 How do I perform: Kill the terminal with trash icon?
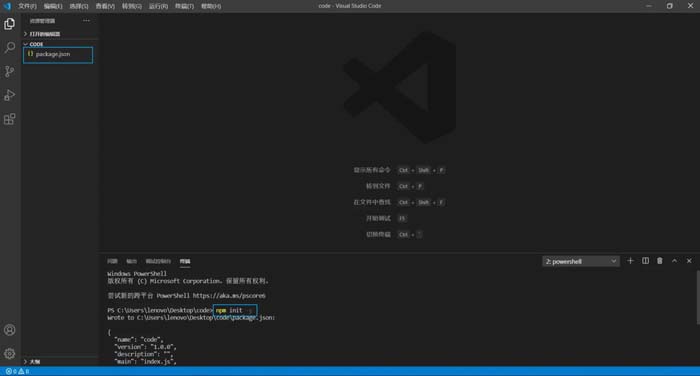tap(659, 261)
